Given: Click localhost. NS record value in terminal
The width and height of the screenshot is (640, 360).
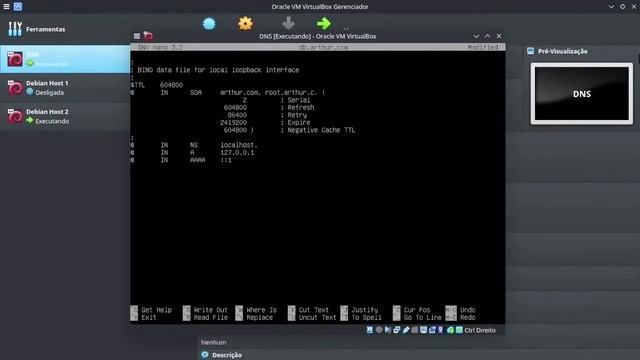Looking at the screenshot, I should click(x=239, y=145).
